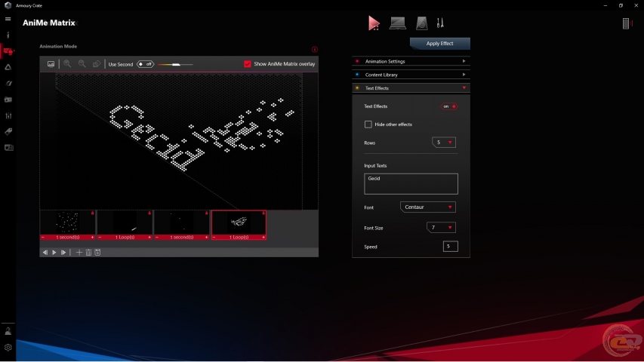Adjust the brightness slider in canvas toolbar
Image resolution: width=644 pixels, height=362 pixels.
175,64
